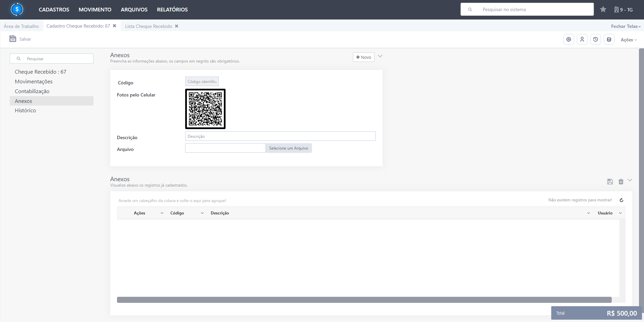Click the company building icon 9 - TG
Image resolution: width=644 pixels, height=322 pixels.
pyautogui.click(x=616, y=9)
